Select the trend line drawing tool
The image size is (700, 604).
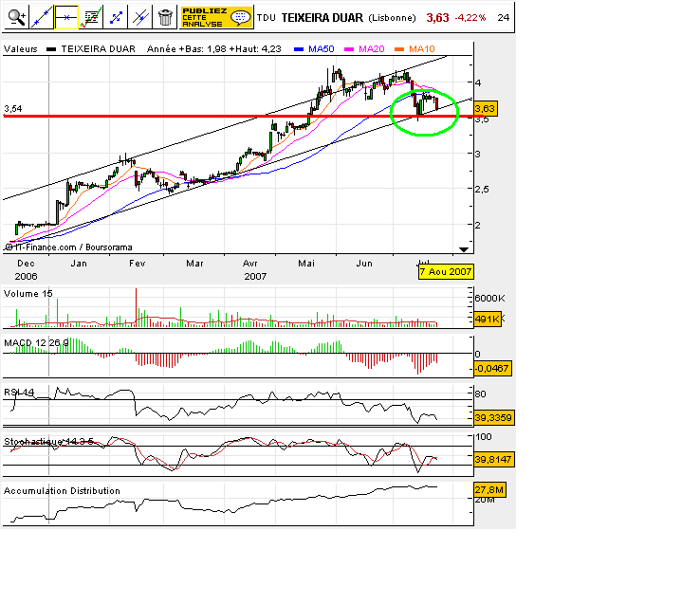coord(41,17)
